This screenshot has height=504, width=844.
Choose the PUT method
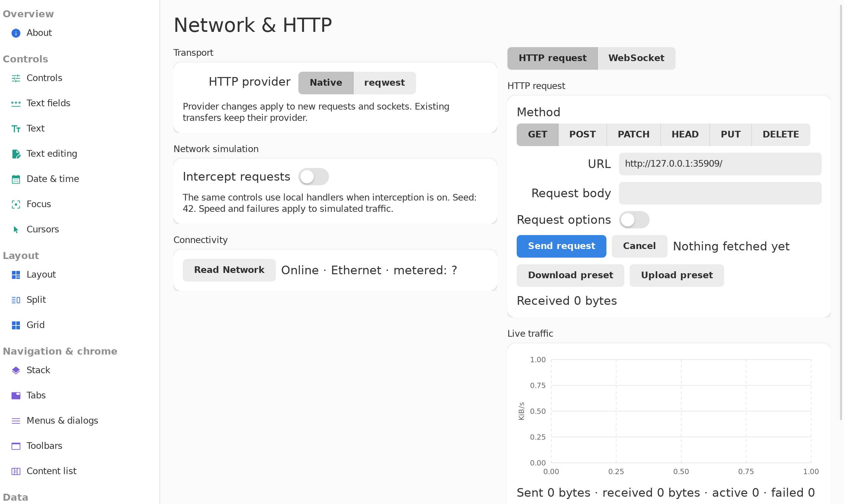(730, 135)
